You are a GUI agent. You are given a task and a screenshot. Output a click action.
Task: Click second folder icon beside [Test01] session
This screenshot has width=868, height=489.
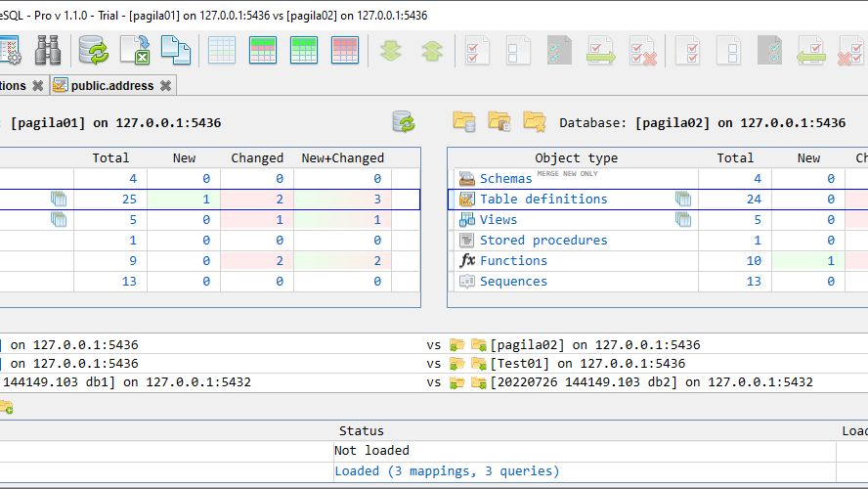[x=478, y=364]
